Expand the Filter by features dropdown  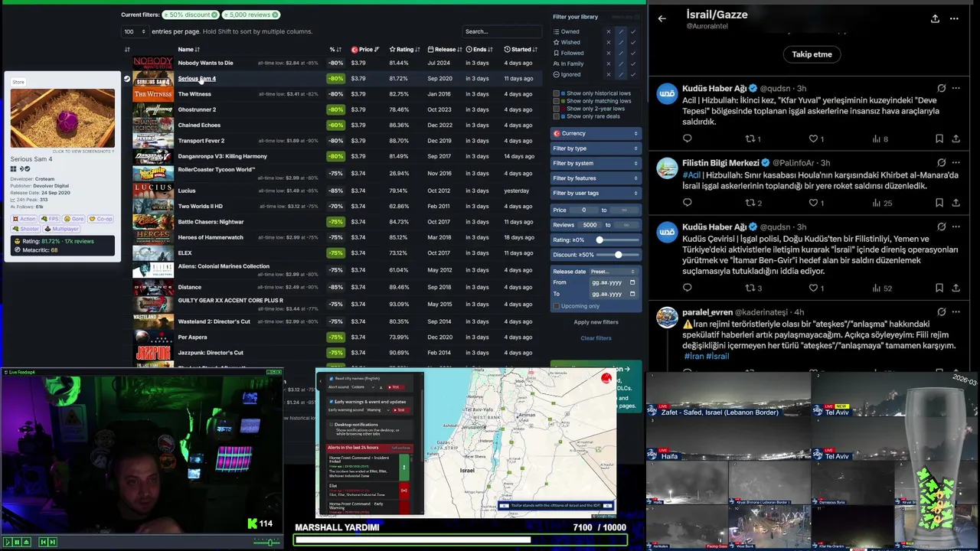click(595, 178)
